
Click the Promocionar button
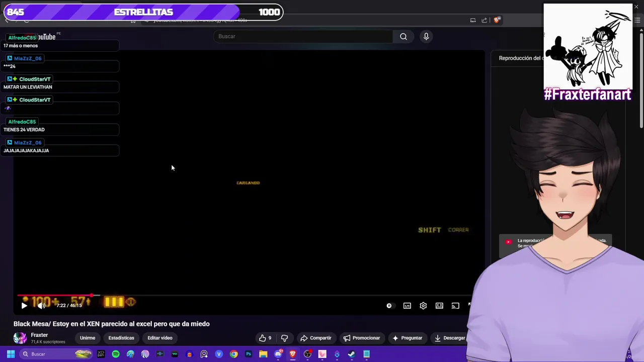coord(361,338)
